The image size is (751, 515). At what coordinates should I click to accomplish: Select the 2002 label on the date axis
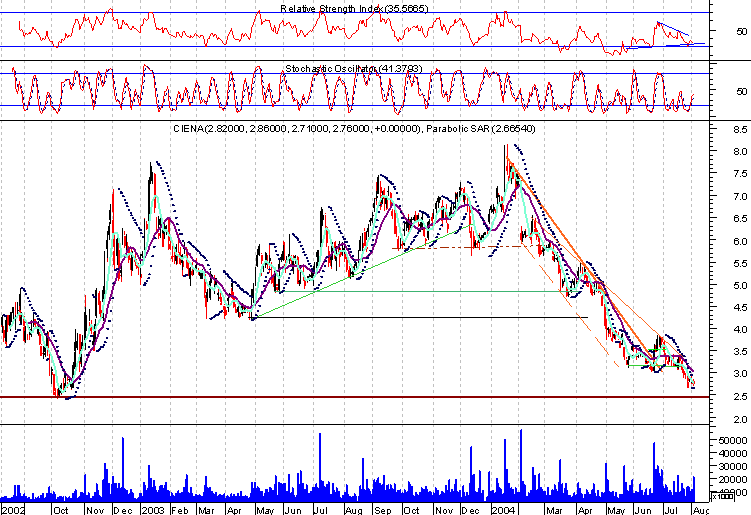14,509
